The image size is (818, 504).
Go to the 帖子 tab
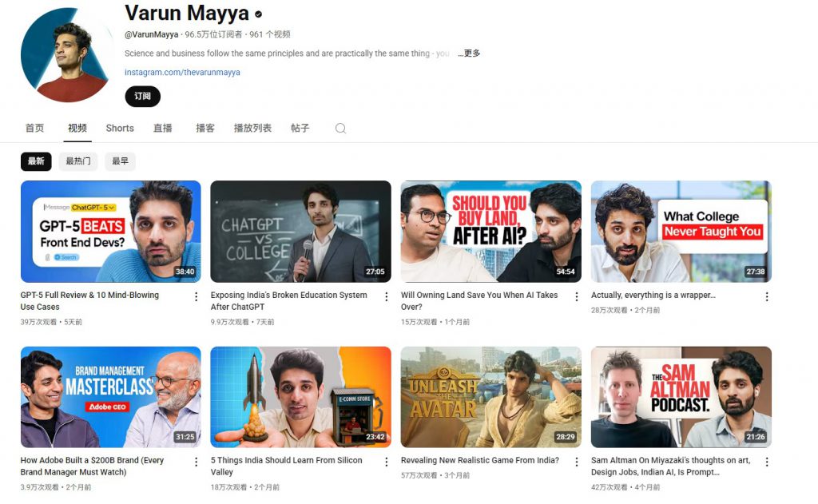pyautogui.click(x=300, y=129)
